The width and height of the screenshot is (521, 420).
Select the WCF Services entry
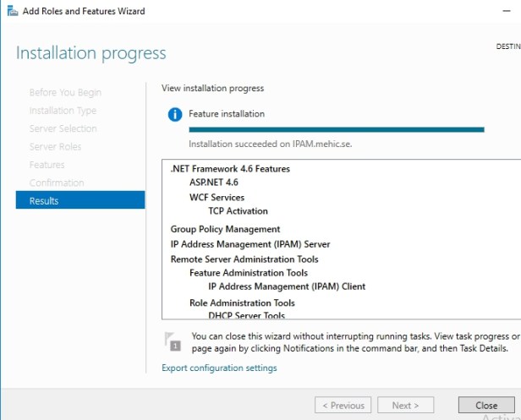(x=217, y=197)
